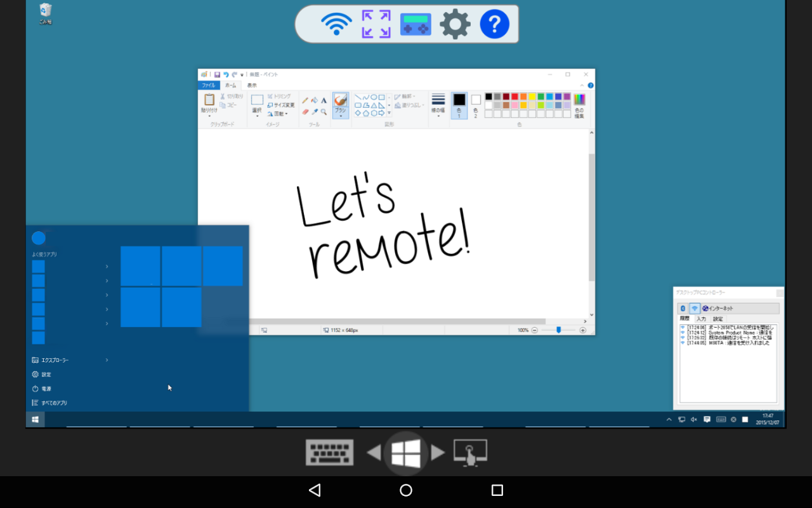Image resolution: width=812 pixels, height=508 pixels.
Task: Pick the red swatch in Paint's palette
Action: (515, 97)
